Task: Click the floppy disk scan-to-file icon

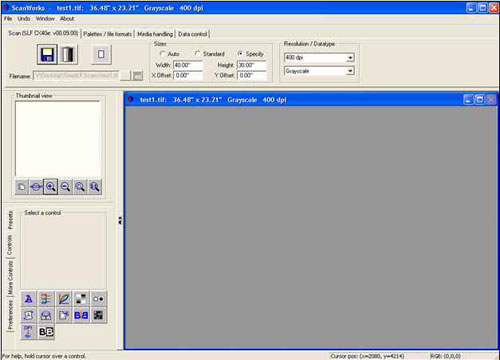Action: point(47,54)
